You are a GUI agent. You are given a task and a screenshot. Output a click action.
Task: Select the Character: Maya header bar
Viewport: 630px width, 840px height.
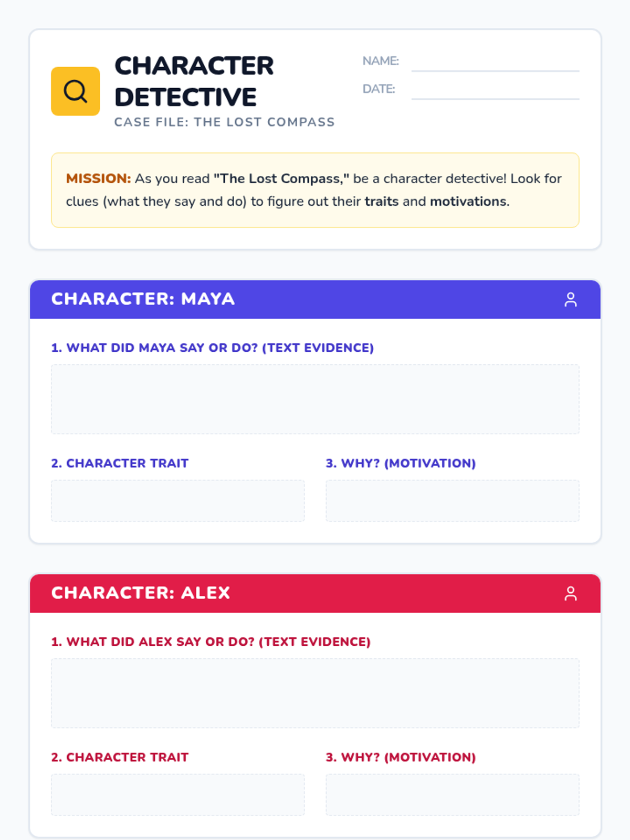[x=315, y=299]
